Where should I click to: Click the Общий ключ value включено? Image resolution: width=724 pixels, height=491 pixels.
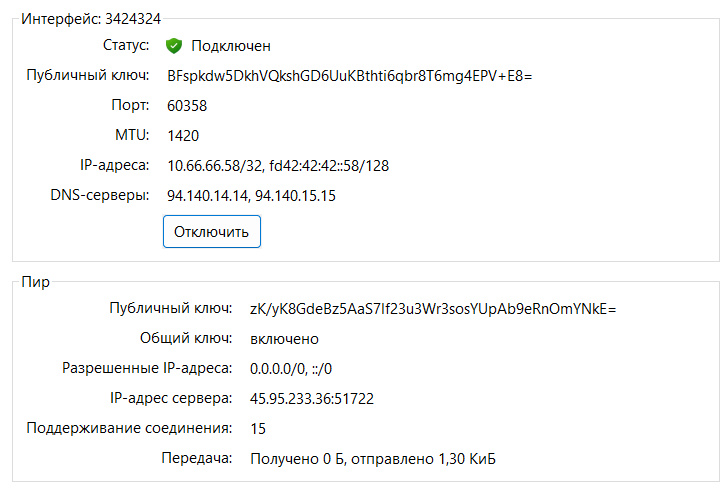284,339
